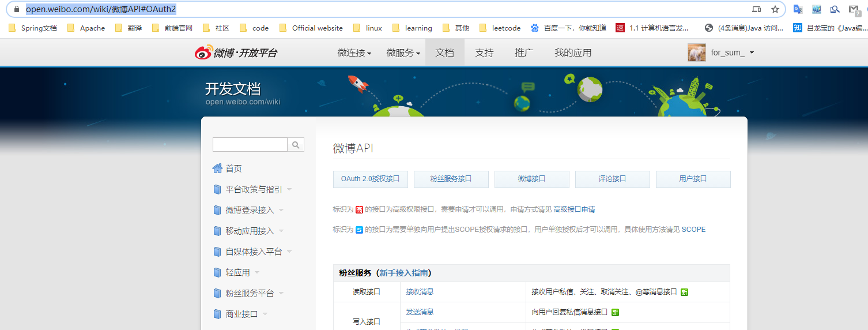Open the SCOPE usage link
868x330 pixels.
click(x=693, y=230)
